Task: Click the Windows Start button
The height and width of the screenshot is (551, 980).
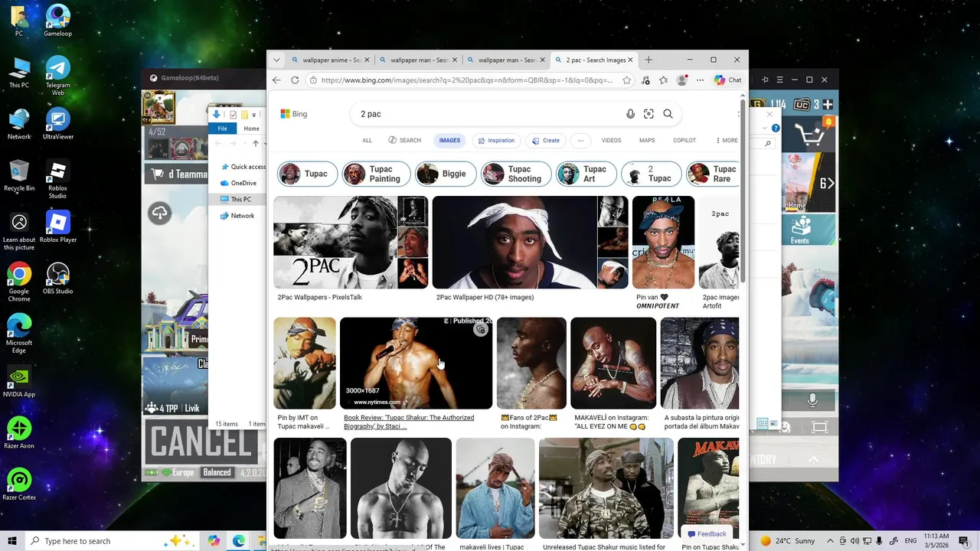Action: 12,541
